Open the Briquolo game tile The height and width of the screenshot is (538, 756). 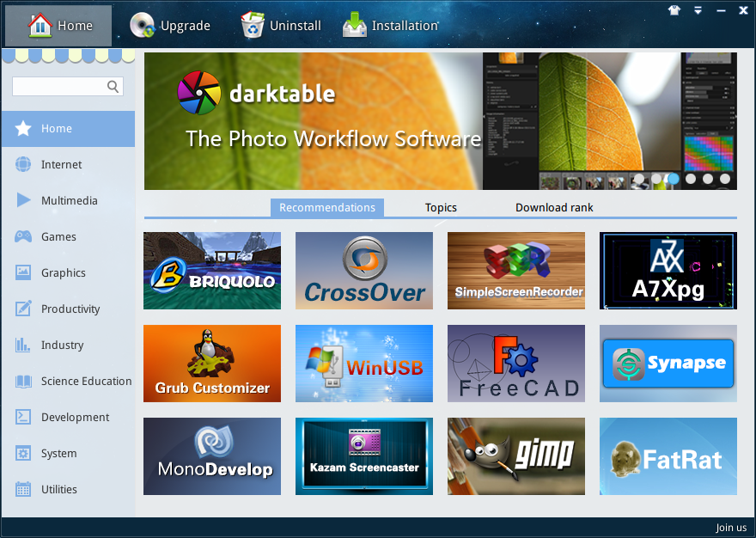(x=212, y=271)
